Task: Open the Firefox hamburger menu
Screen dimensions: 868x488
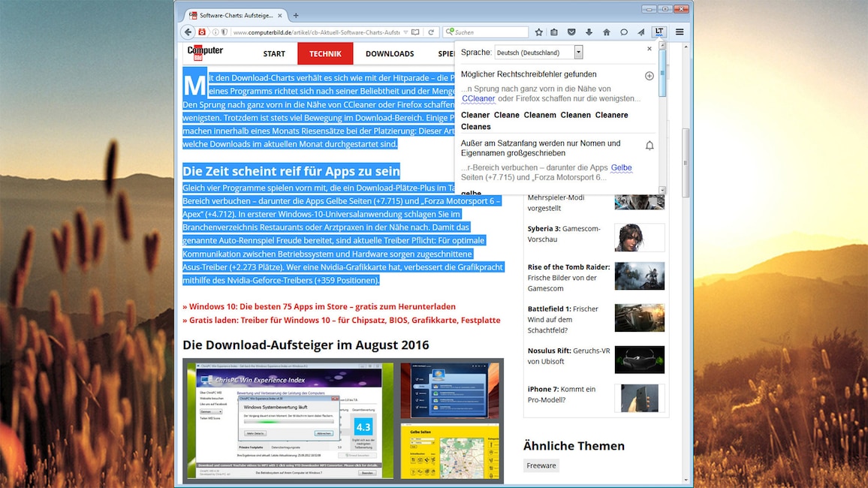Action: coord(680,32)
